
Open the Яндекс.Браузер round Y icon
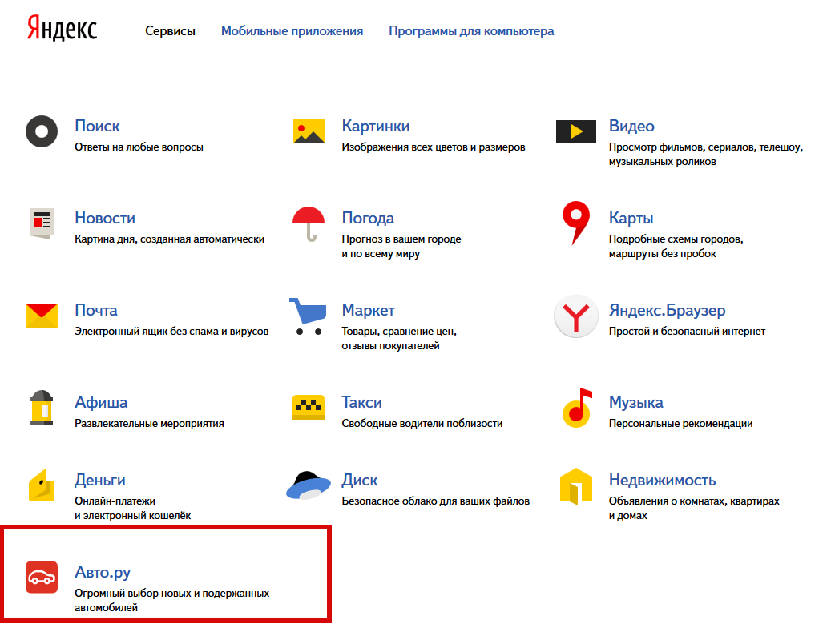575,318
